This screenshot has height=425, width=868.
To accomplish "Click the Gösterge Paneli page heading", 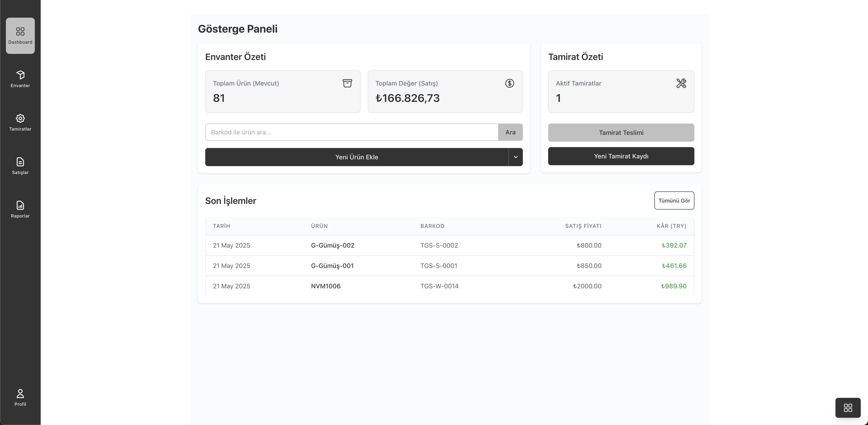I will point(238,29).
